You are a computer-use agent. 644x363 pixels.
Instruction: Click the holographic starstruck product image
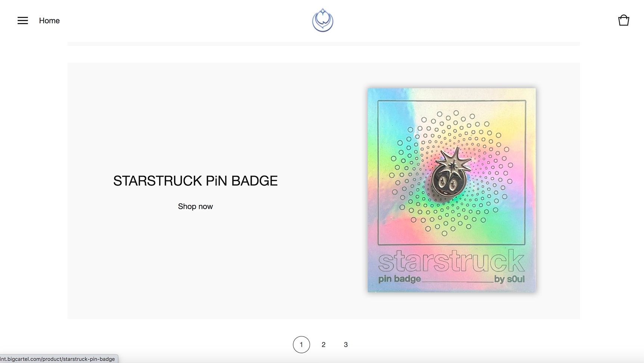click(x=452, y=190)
